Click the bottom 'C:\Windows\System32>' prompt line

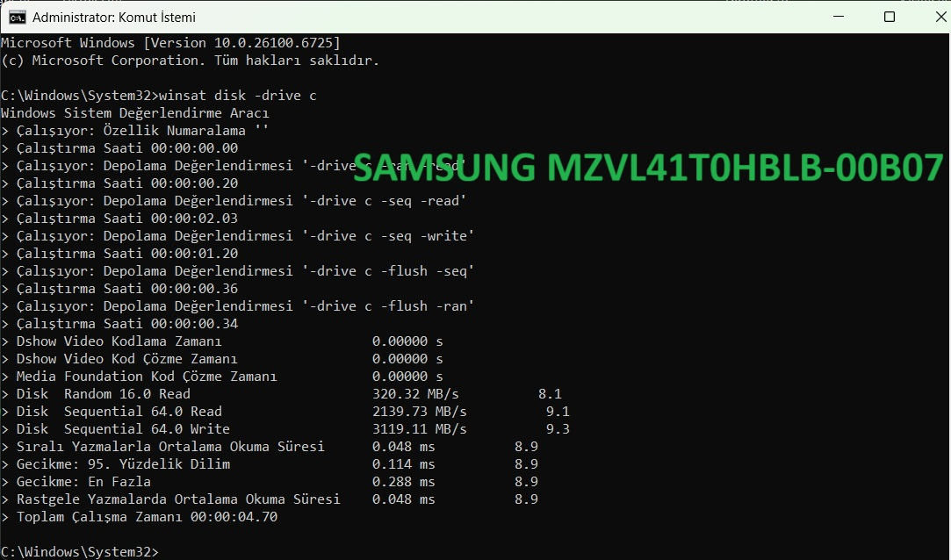pyautogui.click(x=79, y=551)
